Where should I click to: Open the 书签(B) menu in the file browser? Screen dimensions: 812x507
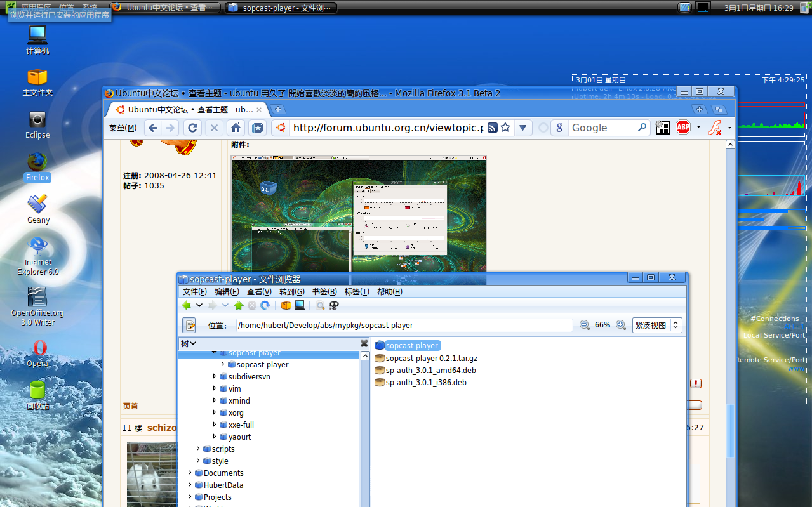point(324,292)
